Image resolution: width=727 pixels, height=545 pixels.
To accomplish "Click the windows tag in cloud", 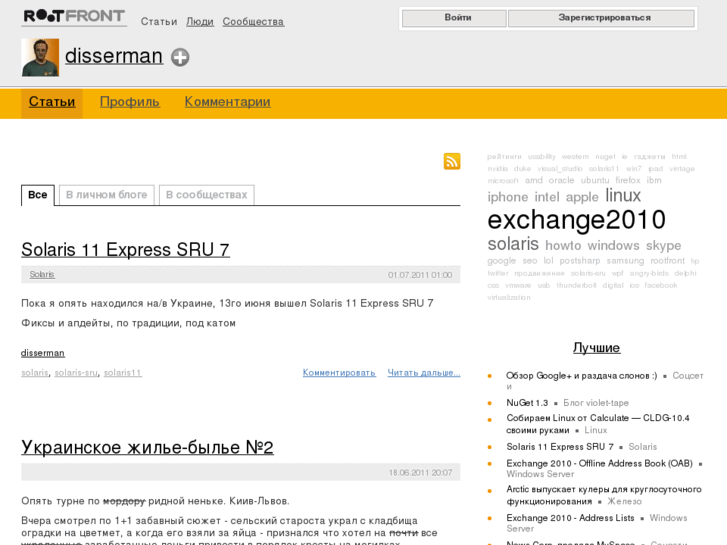I will click(613, 245).
